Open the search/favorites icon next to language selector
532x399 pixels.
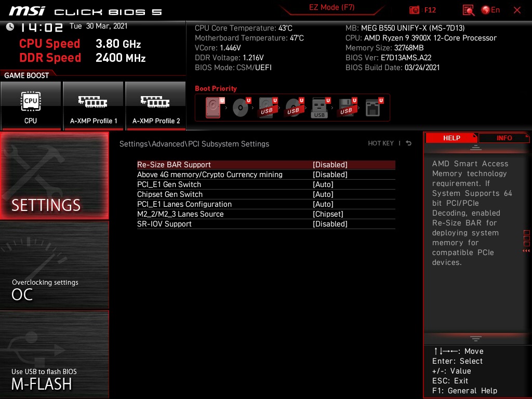click(x=467, y=9)
